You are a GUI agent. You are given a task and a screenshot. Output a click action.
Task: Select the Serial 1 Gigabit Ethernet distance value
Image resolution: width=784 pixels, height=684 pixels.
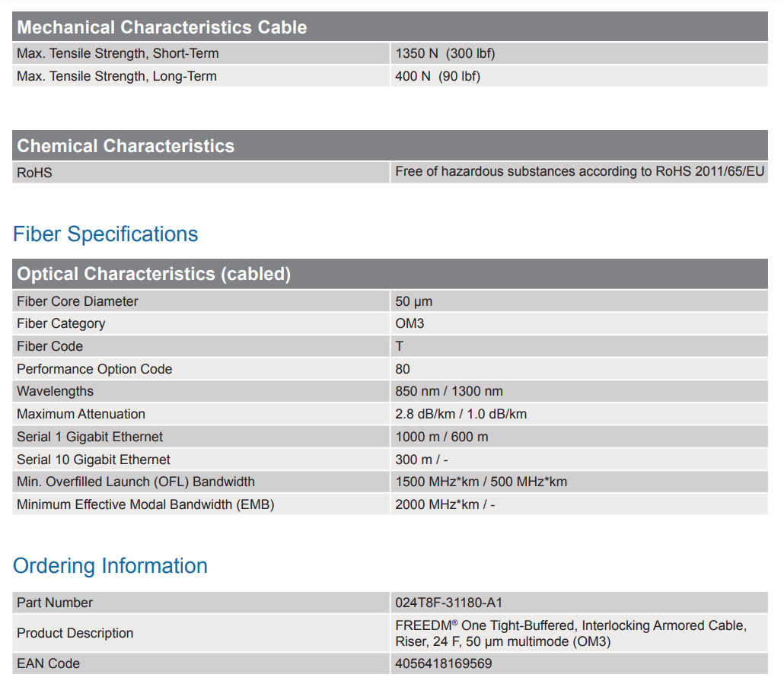(x=441, y=437)
